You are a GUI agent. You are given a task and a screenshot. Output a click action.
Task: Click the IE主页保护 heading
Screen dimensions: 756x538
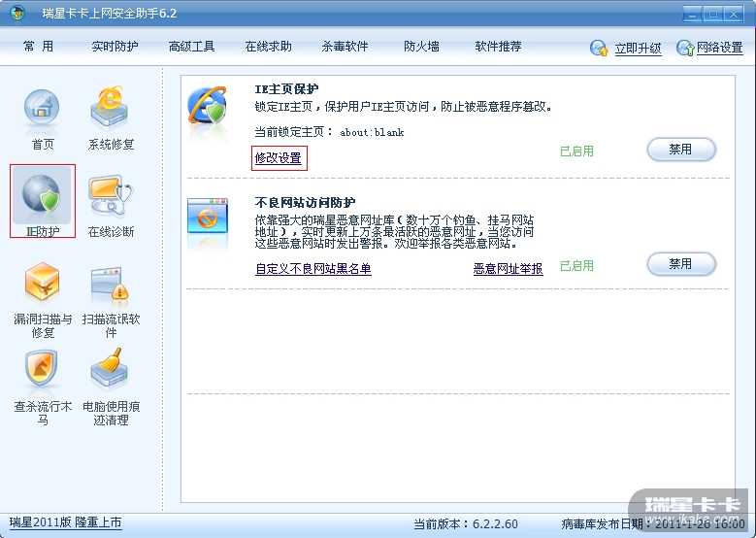click(x=286, y=89)
